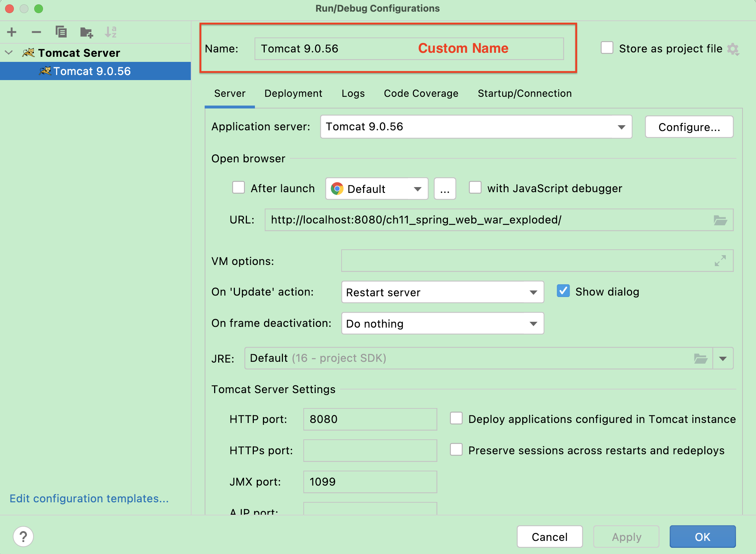Open the JRE dropdown arrow

click(723, 359)
